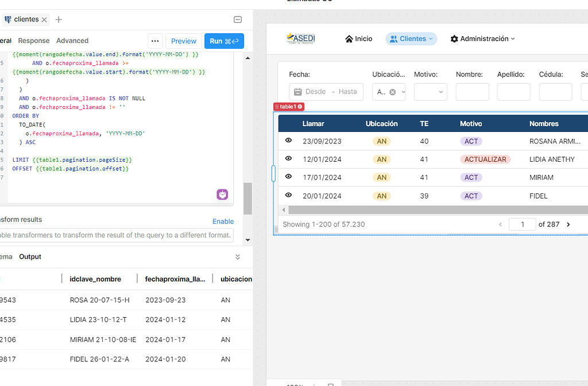Screen dimensions: 588x386
Task: Run the query
Action: point(225,41)
